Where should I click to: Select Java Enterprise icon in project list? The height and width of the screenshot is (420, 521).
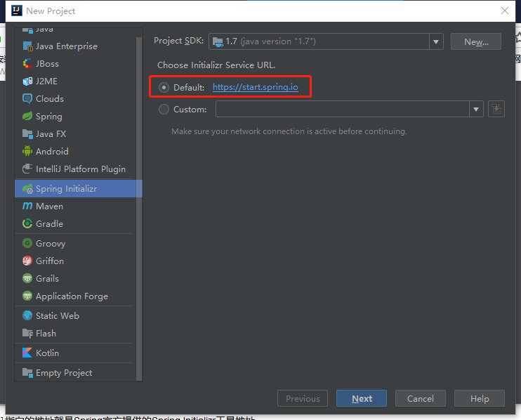click(27, 46)
